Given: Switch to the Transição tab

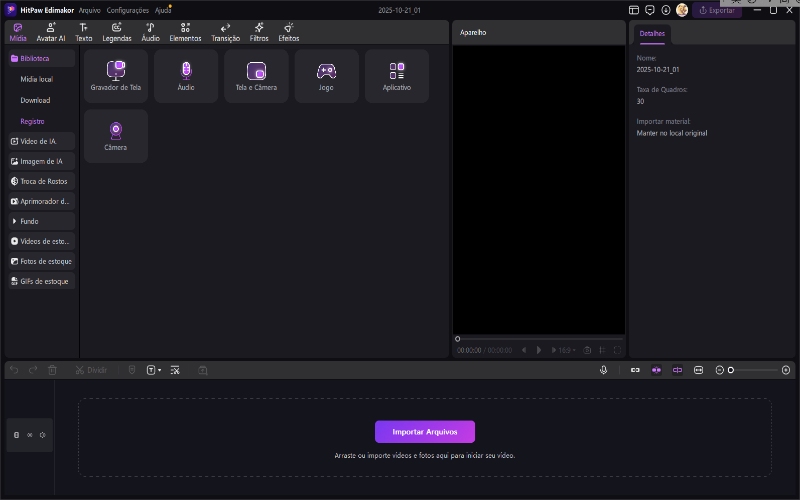Looking at the screenshot, I should [x=225, y=32].
